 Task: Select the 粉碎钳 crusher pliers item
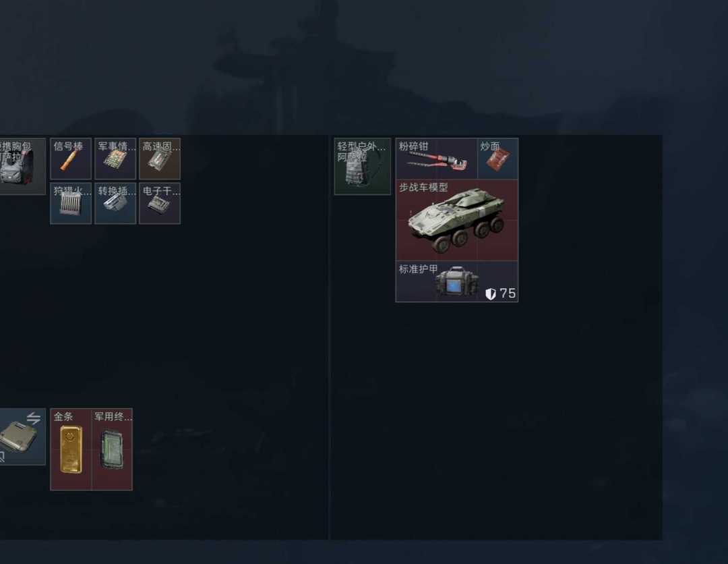coord(436,159)
